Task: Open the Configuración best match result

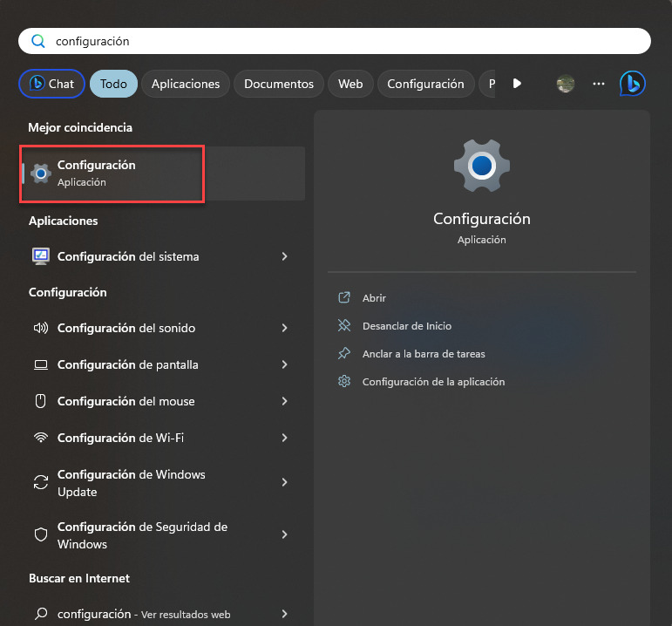Action: coord(163,174)
